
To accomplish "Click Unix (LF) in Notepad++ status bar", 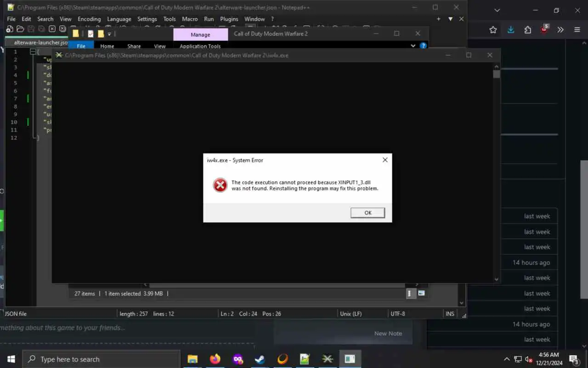I will [x=351, y=314].
